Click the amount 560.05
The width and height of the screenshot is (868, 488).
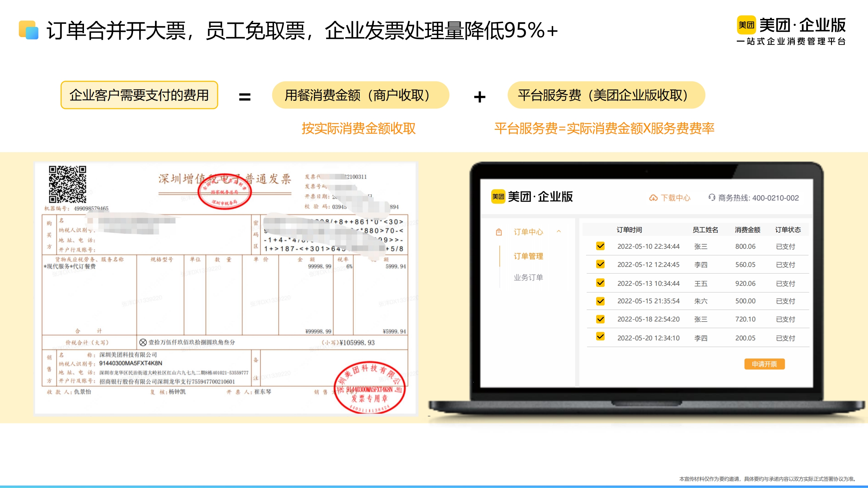[745, 265]
